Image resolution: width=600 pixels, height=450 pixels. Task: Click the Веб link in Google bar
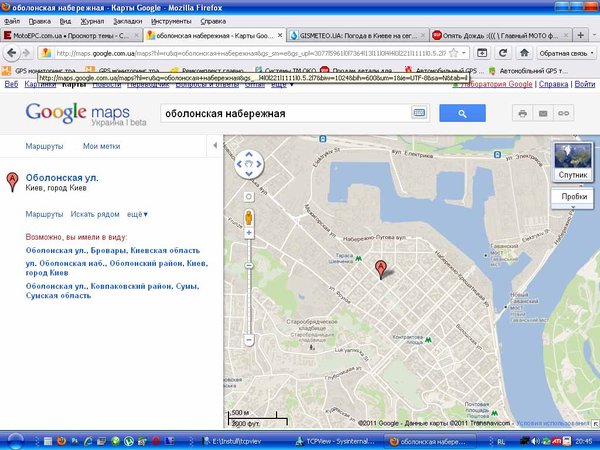[11, 84]
